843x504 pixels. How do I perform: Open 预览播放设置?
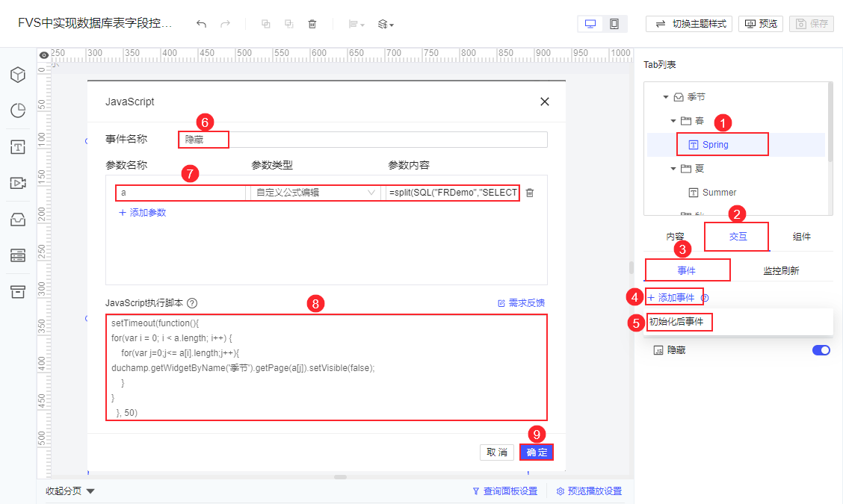(589, 491)
